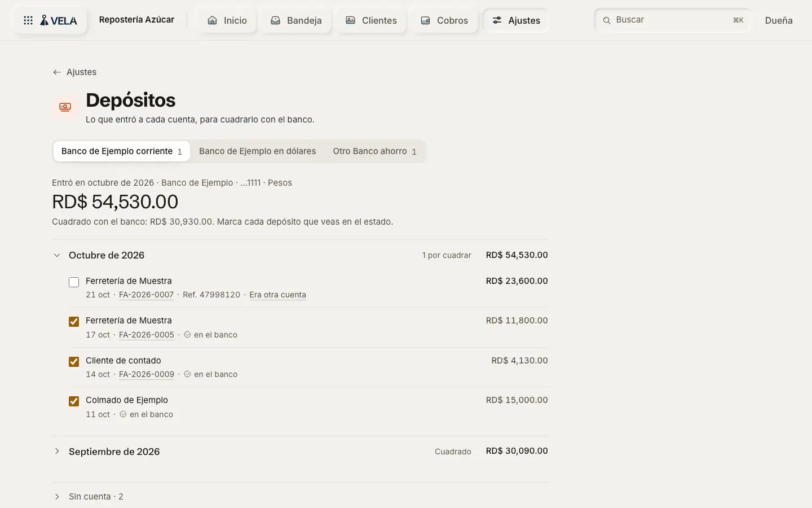Open the Bandeja section

(296, 20)
